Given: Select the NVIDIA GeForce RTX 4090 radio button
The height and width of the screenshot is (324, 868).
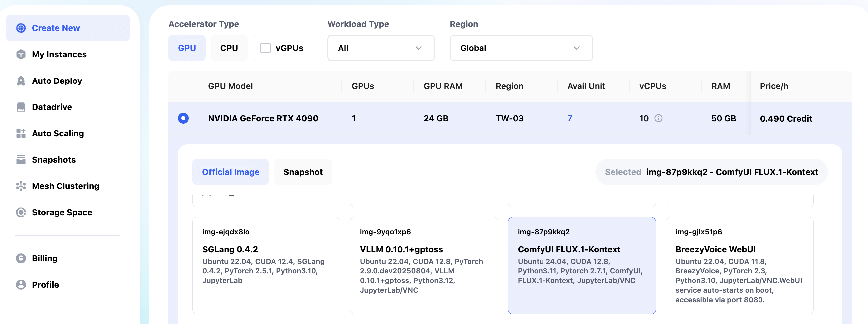Looking at the screenshot, I should coord(183,118).
